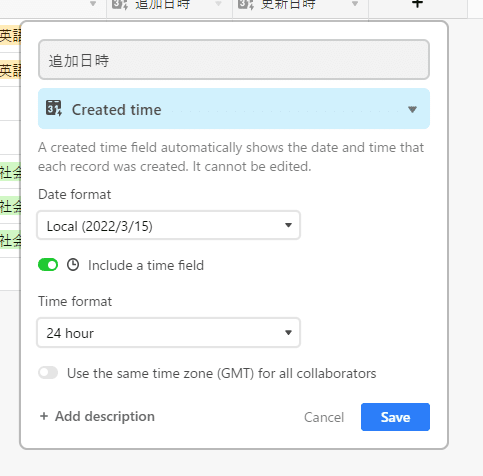Disable the Include a time field toggle

point(48,265)
